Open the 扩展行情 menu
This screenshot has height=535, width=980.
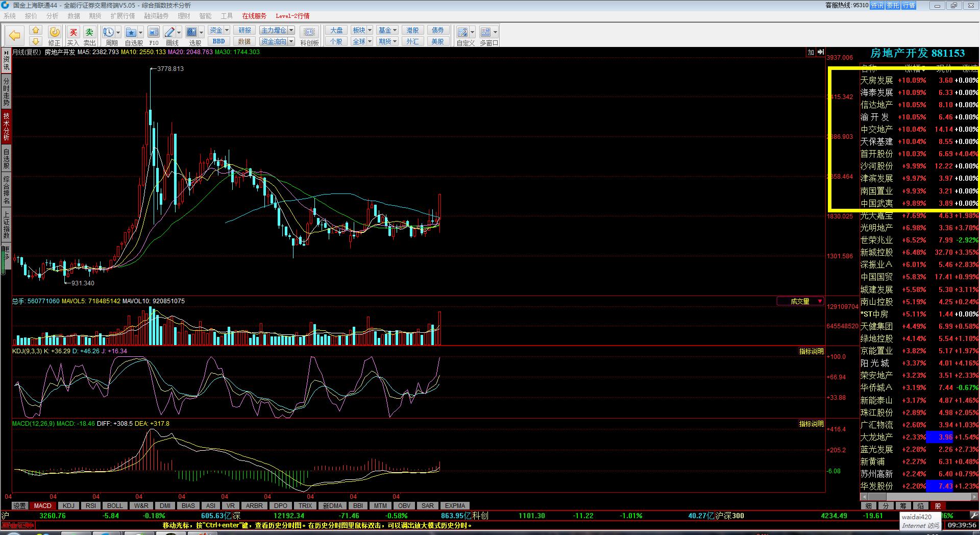123,16
